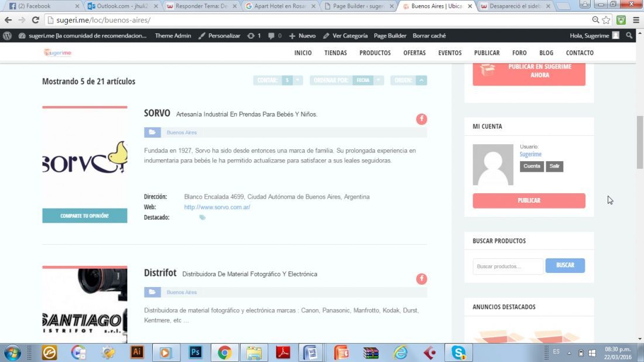Click the browser reload icon
This screenshot has width=644, height=362.
(35, 20)
